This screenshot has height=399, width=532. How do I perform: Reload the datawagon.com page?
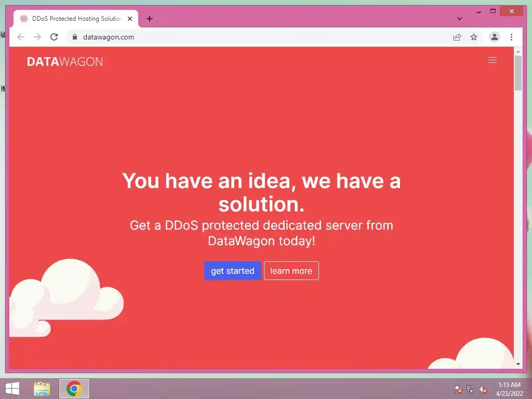[54, 37]
